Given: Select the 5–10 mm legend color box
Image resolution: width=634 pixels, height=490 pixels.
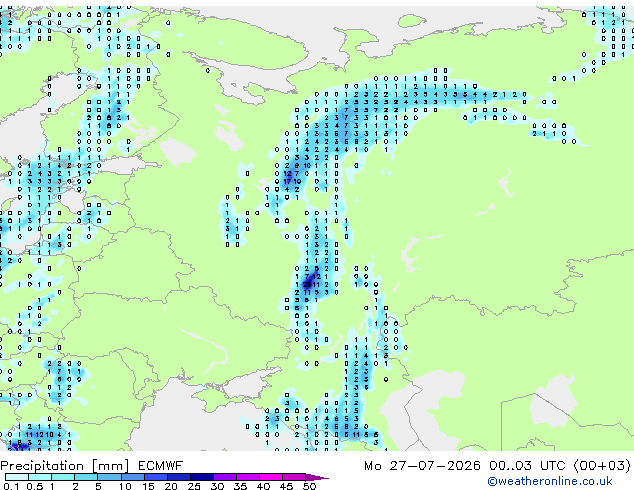Looking at the screenshot, I should pos(109,477).
